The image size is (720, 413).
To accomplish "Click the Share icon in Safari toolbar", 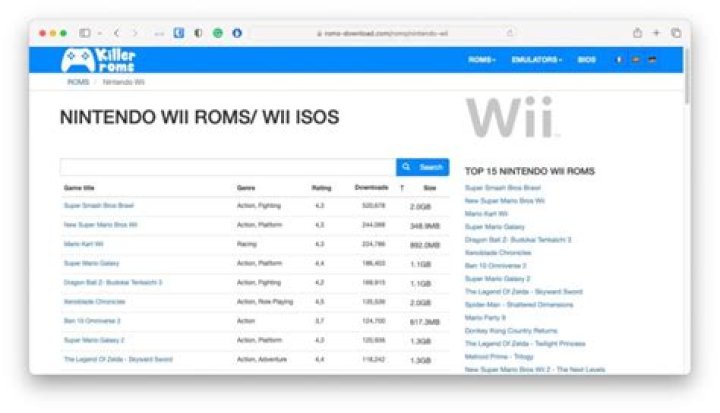I will pos(637,33).
